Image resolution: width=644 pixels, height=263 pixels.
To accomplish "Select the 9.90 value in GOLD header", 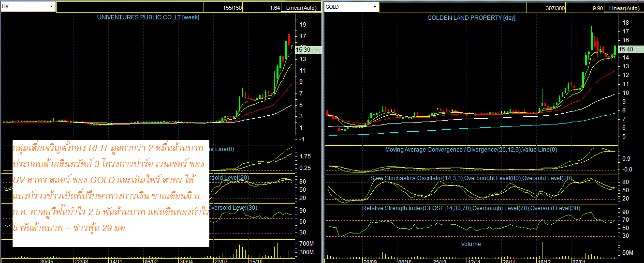I will coord(597,8).
